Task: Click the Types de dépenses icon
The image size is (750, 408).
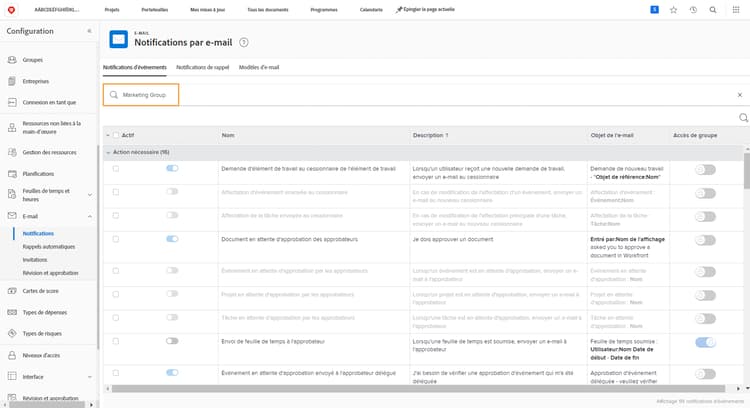Action: click(12, 312)
